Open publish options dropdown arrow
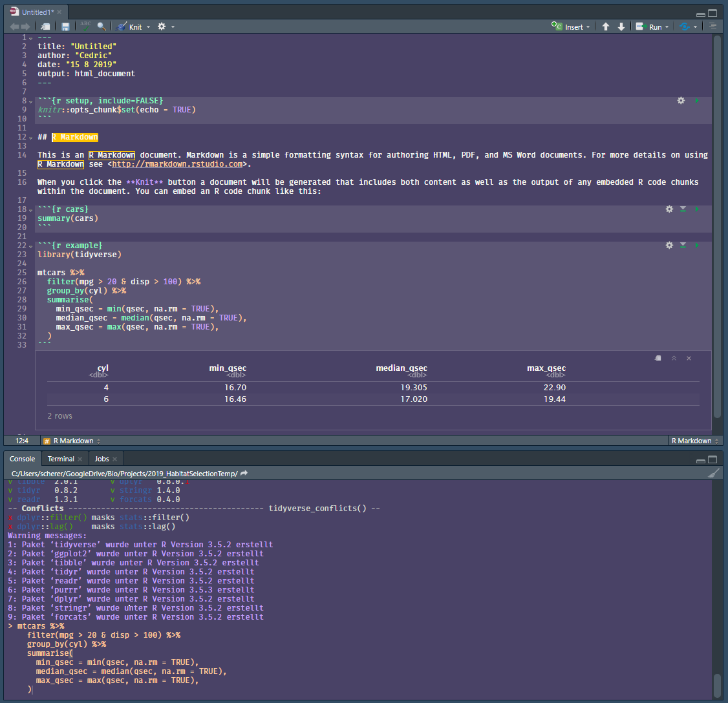The image size is (728, 703). point(695,27)
